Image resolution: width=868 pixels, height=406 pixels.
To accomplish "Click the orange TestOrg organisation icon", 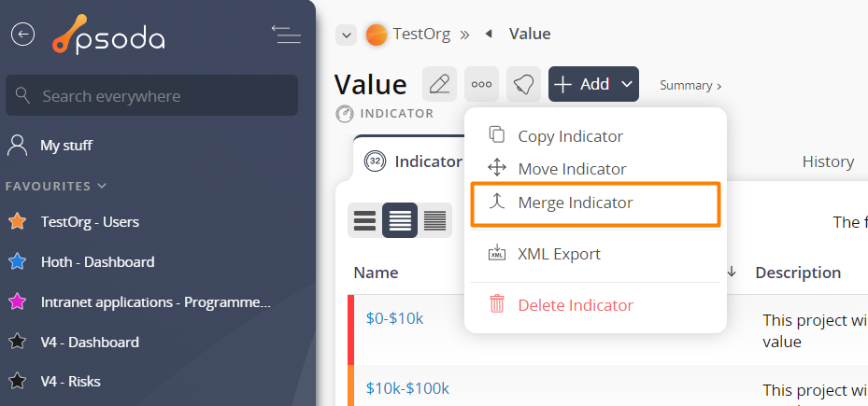I will coord(377,35).
